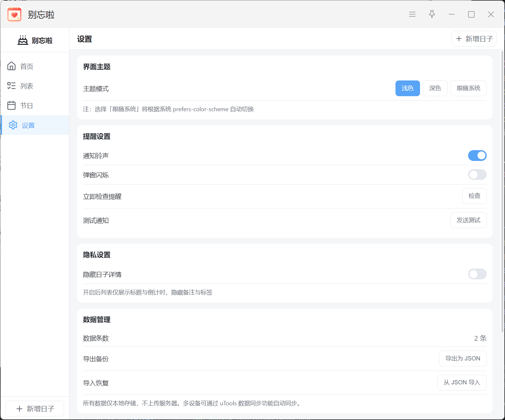505x420 pixels.
Task: Pin the window with pushpin icon
Action: [x=432, y=14]
